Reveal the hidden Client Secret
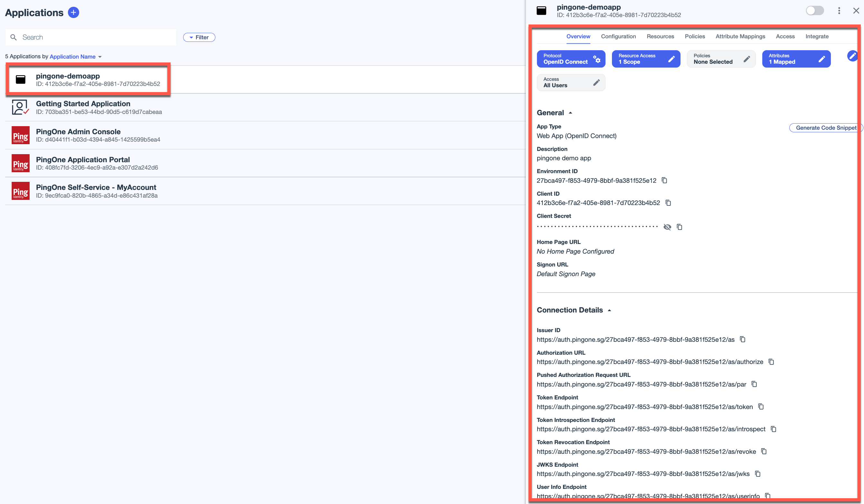Viewport: 864px width, 504px height. point(667,227)
